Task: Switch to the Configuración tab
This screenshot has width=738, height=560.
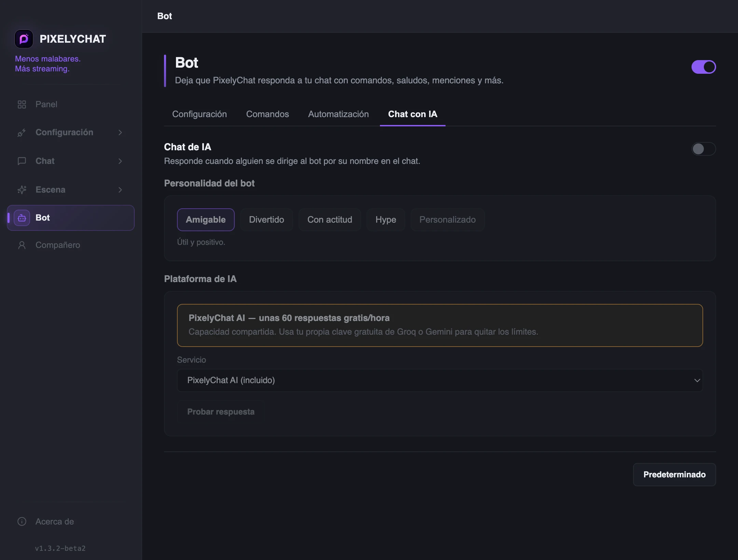Action: pyautogui.click(x=200, y=114)
